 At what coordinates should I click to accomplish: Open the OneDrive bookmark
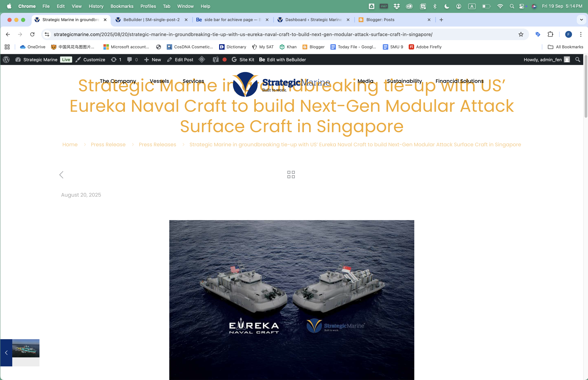(32, 47)
